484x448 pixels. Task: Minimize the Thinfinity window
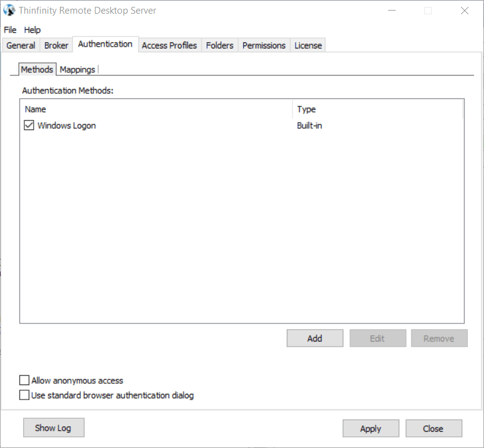pos(392,11)
